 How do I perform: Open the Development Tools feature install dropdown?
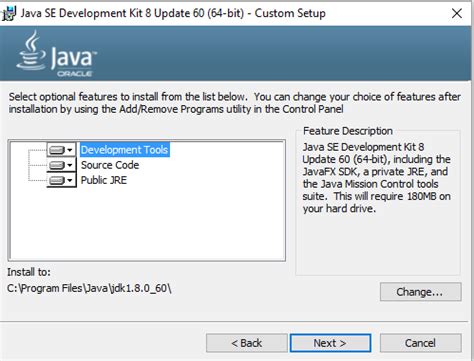coord(61,150)
